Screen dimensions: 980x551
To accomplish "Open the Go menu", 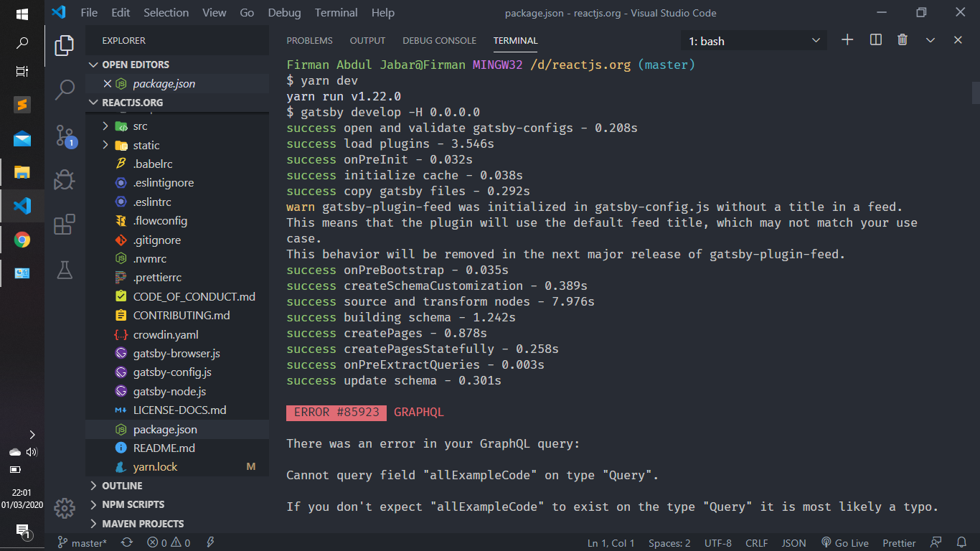I will point(247,13).
